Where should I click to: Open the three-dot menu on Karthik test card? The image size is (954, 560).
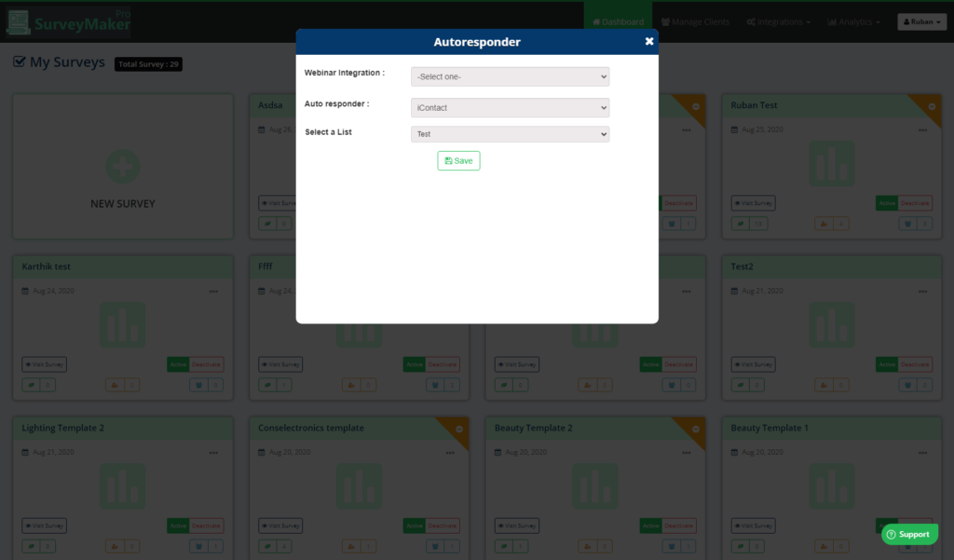[x=213, y=292]
